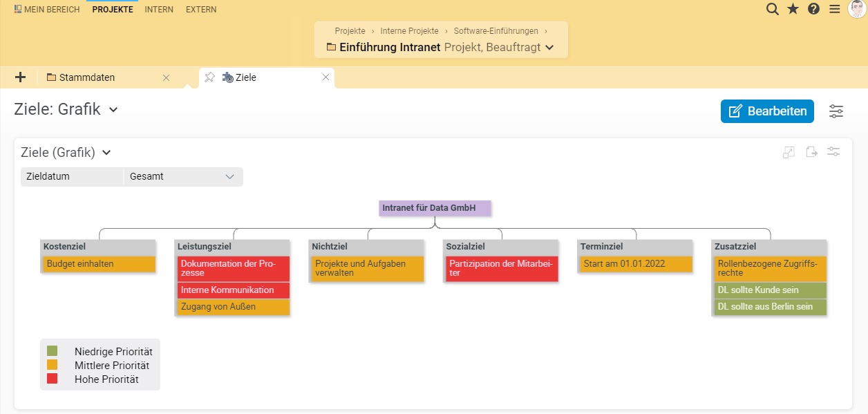Viewport: 868px width, 414px height.
Task: Open page settings sliders icon next to Bearbeiten
Action: [x=836, y=111]
